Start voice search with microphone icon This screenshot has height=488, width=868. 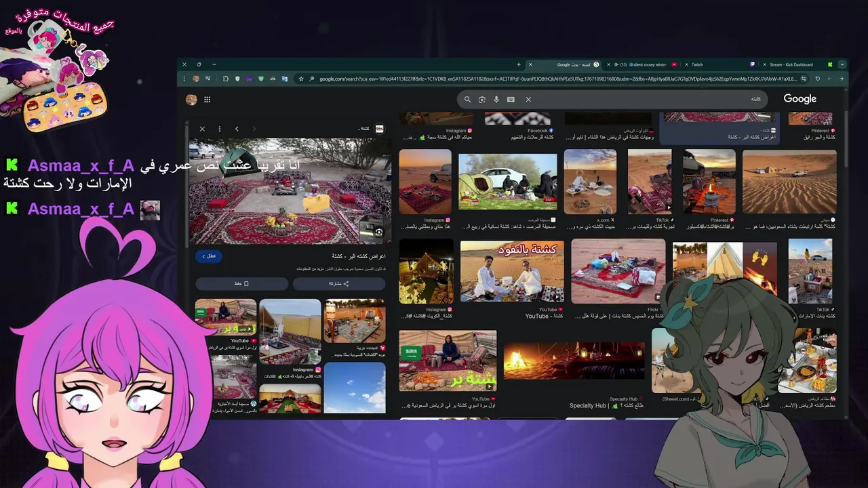pyautogui.click(x=496, y=100)
